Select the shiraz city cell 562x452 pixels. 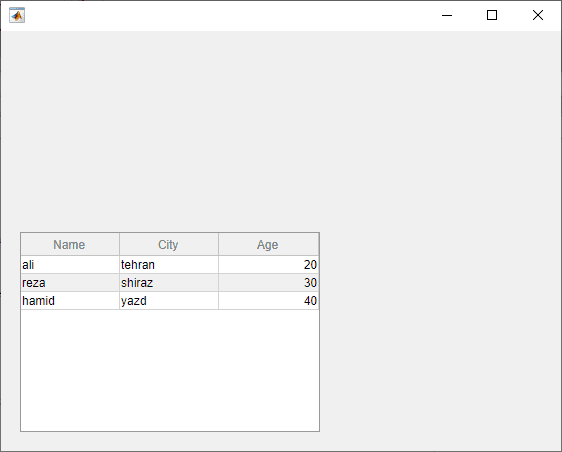[169, 283]
